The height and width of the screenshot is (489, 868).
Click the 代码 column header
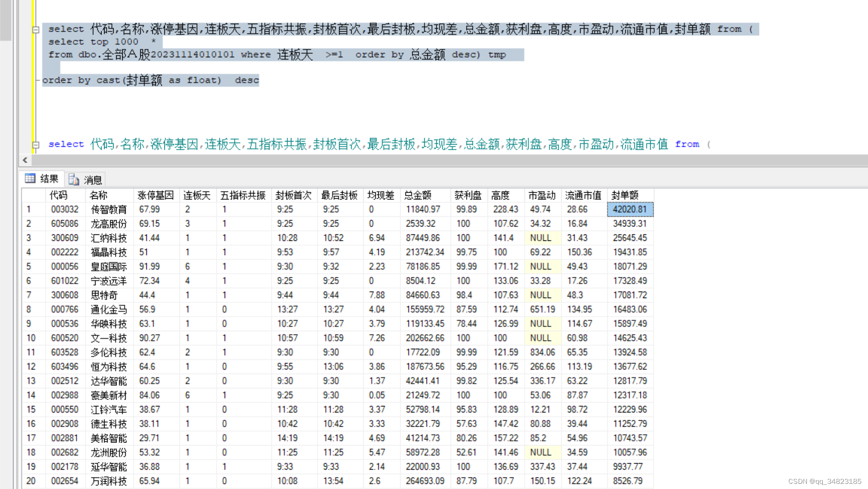58,196
